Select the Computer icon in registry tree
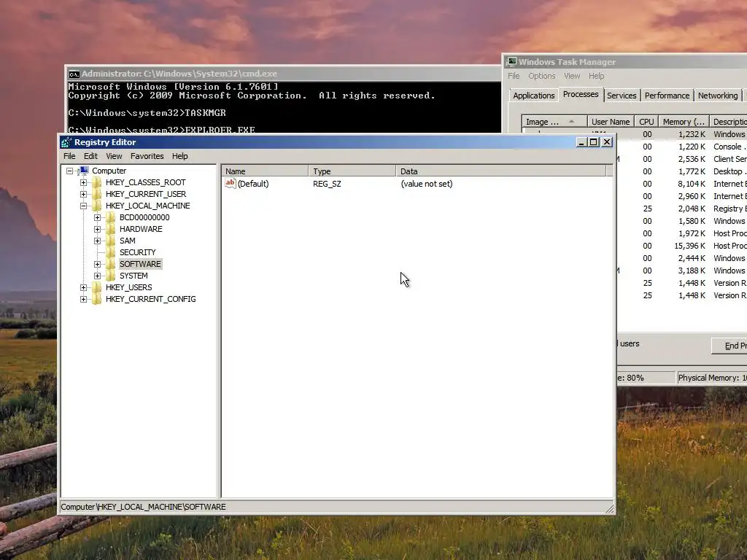This screenshot has height=560, width=747. 84,171
